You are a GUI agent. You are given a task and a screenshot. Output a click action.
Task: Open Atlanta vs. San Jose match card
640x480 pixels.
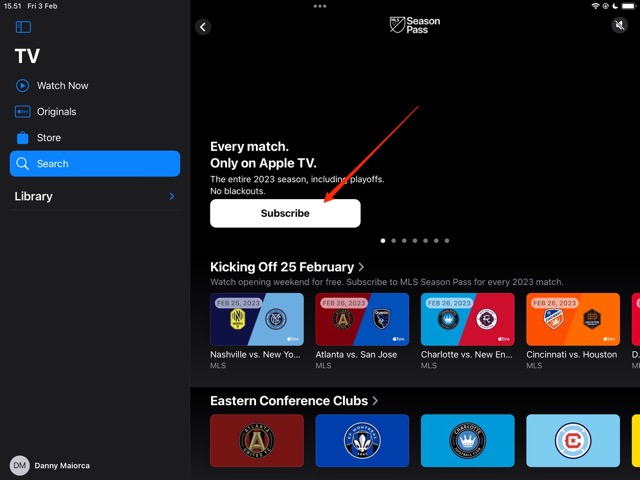coord(362,319)
